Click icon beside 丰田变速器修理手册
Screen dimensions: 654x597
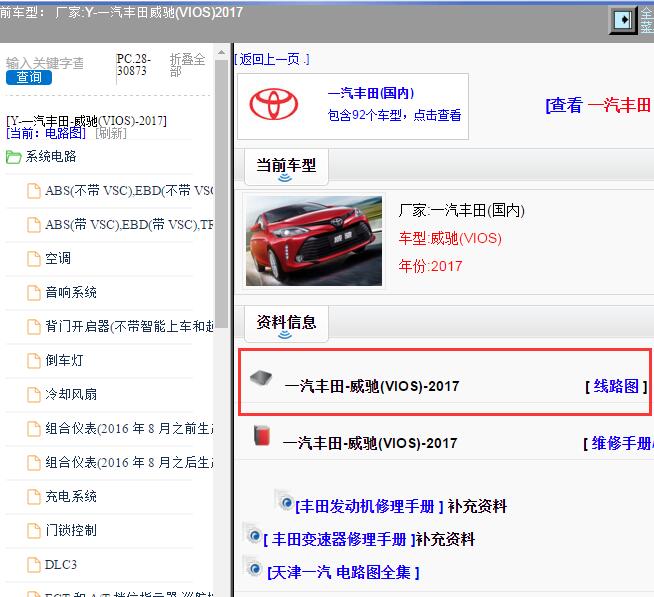coord(254,535)
